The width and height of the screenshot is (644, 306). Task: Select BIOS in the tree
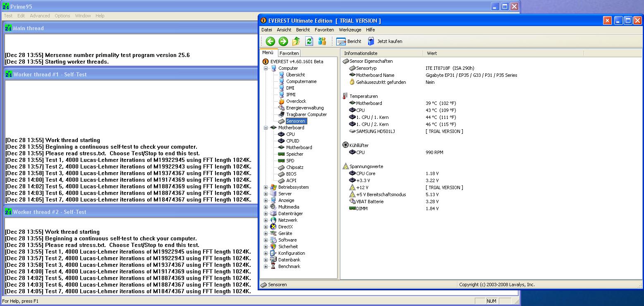point(291,174)
